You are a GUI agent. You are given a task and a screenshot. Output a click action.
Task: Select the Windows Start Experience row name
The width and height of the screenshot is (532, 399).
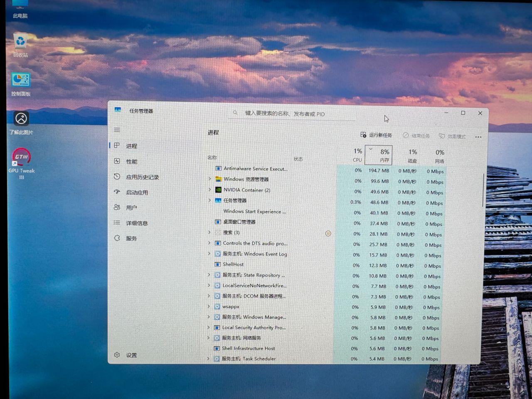point(254,212)
